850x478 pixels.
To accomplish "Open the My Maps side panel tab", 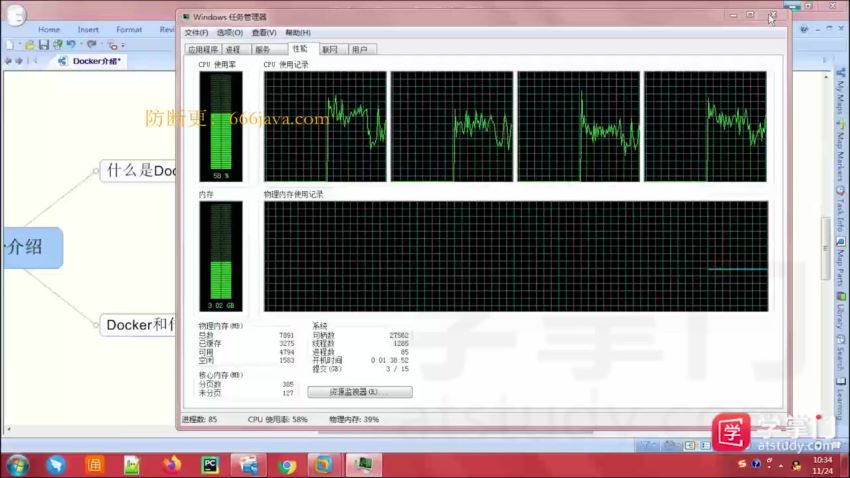I will (841, 92).
